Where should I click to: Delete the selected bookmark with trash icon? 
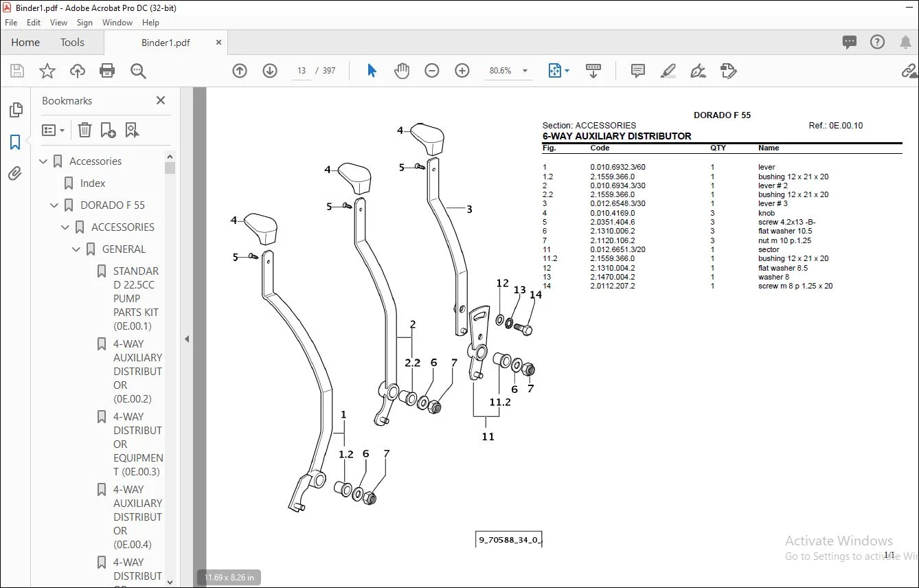(x=84, y=130)
